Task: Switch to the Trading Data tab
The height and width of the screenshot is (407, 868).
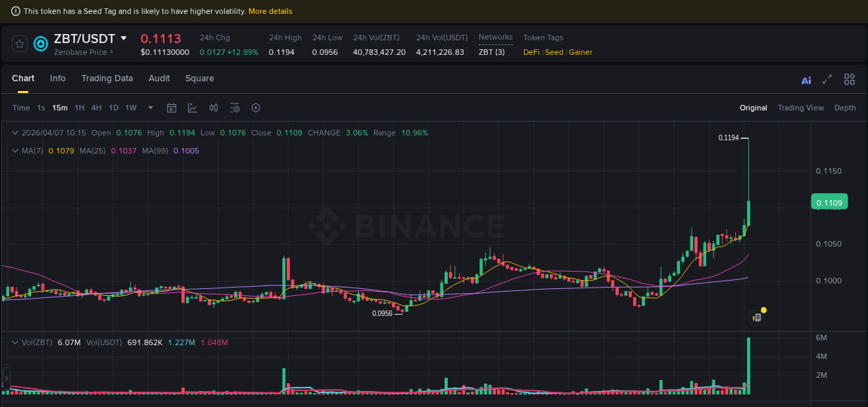Action: 107,78
